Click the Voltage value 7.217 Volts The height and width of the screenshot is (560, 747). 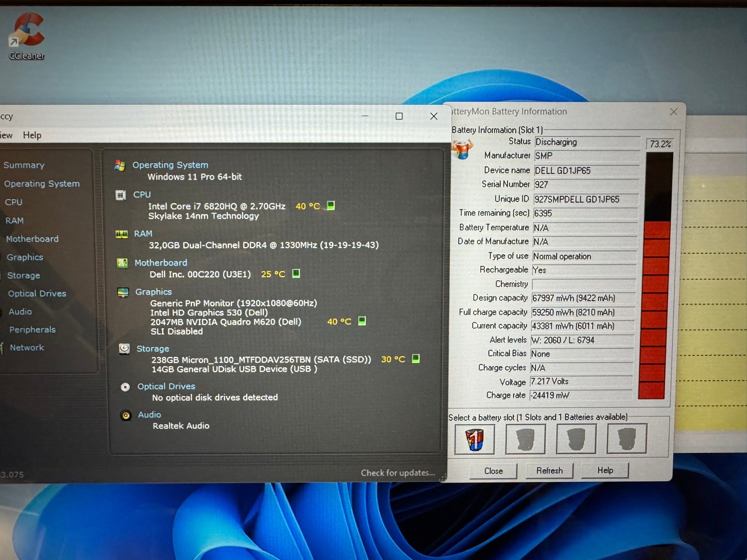click(x=581, y=382)
